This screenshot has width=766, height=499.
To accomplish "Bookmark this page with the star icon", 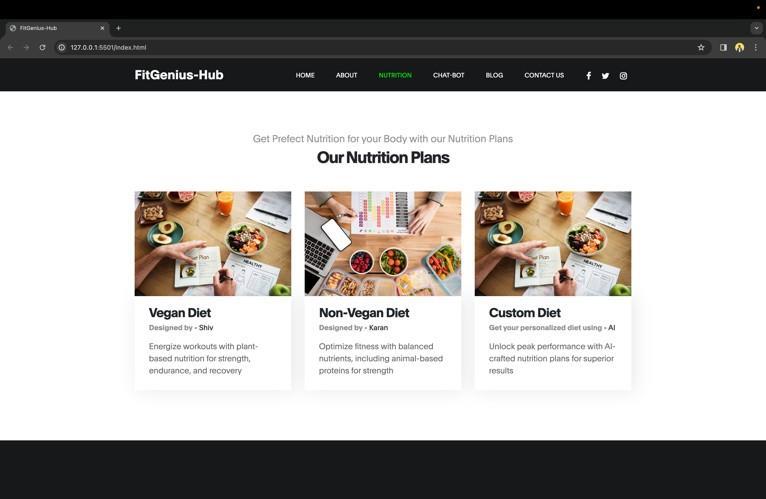I will (701, 47).
